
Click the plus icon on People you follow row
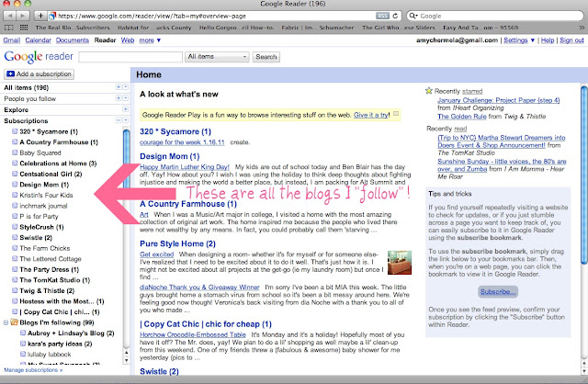[119, 98]
